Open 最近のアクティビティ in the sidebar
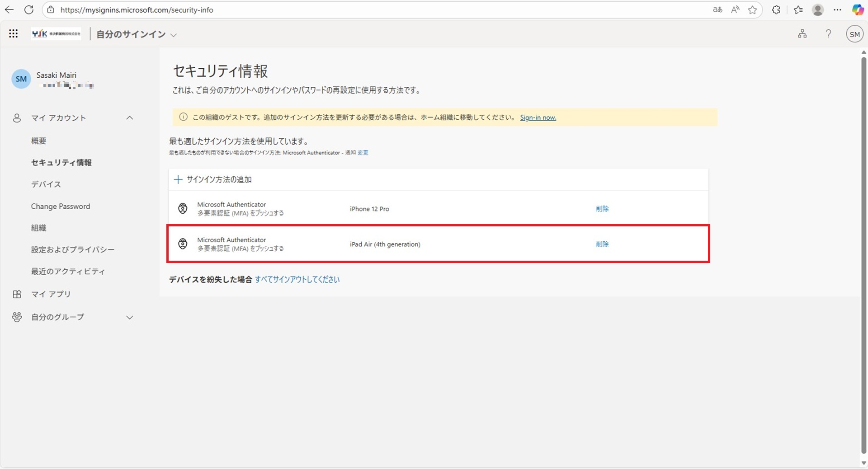The height and width of the screenshot is (469, 868). [68, 272]
